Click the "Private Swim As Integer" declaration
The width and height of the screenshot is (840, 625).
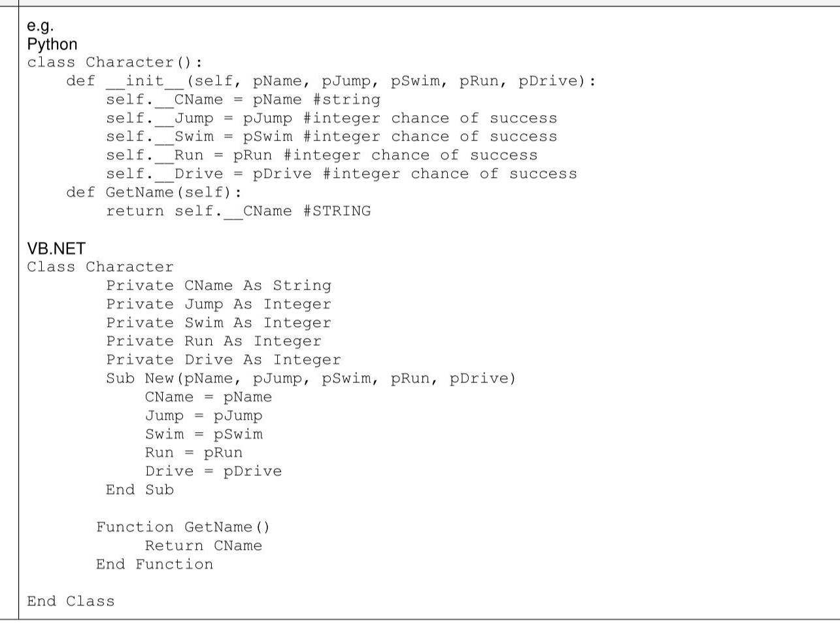pos(218,323)
